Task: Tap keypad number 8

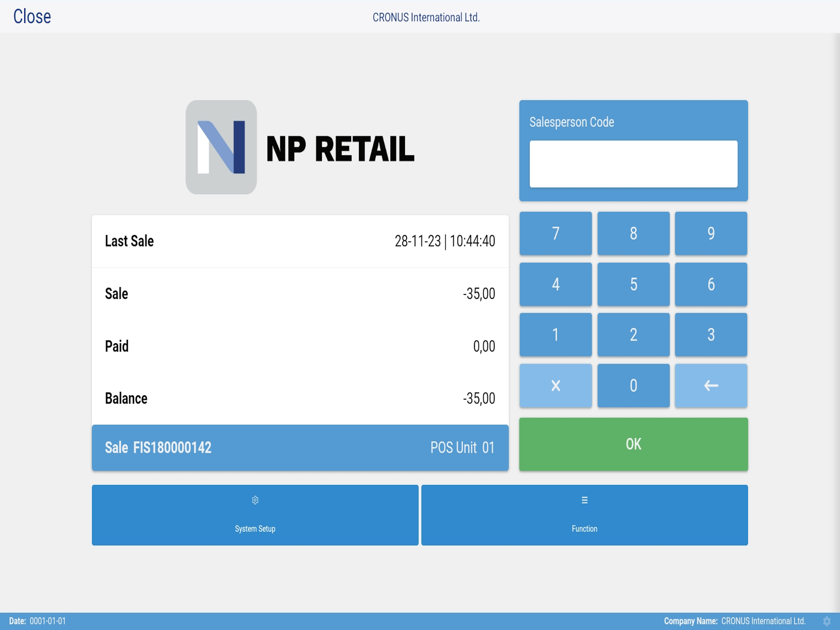Action: pyautogui.click(x=633, y=233)
